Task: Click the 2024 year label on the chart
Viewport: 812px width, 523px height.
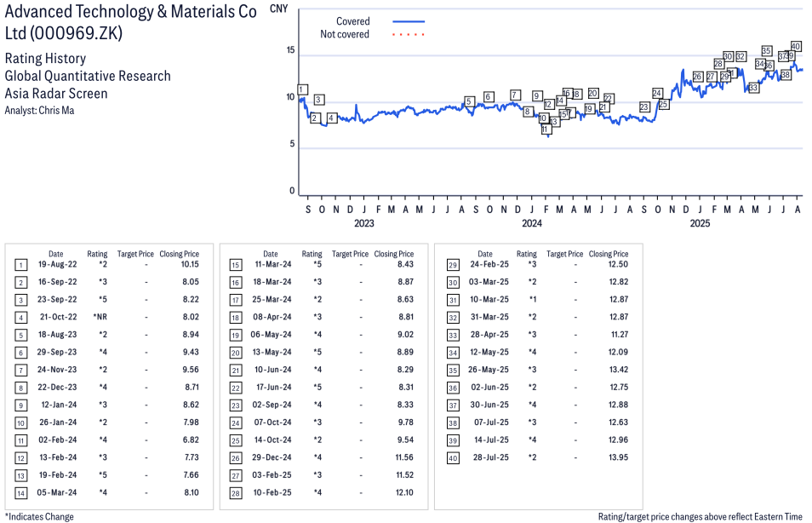Action: 532,223
